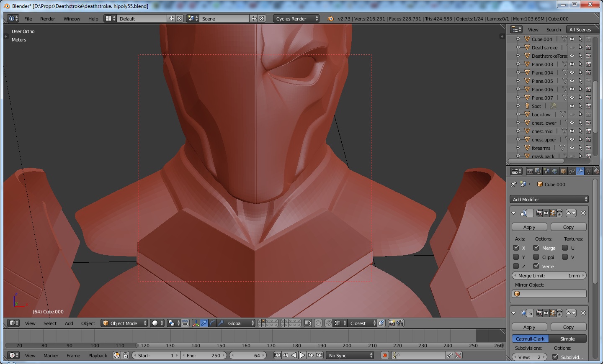
Task: Open the Add Modifier dropdown
Action: (x=549, y=200)
